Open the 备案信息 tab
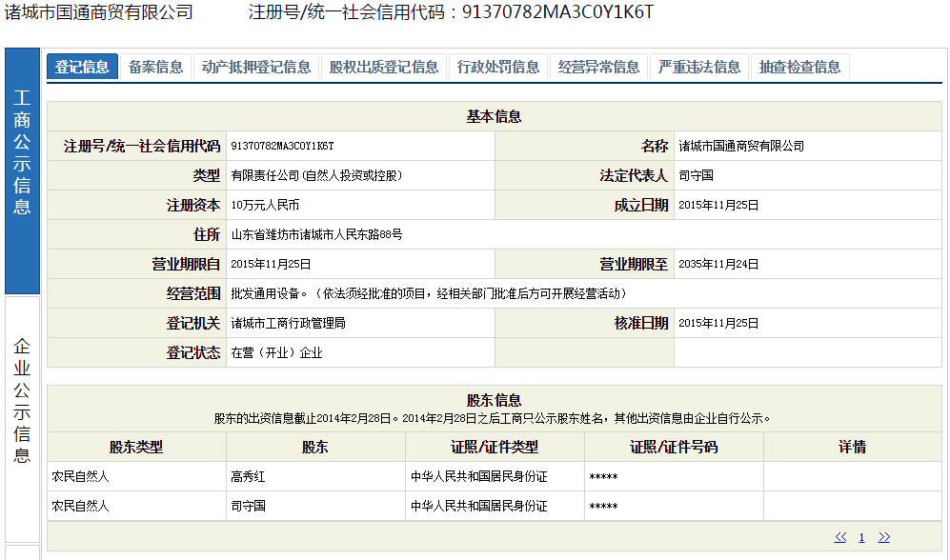950x560 pixels. pos(155,67)
